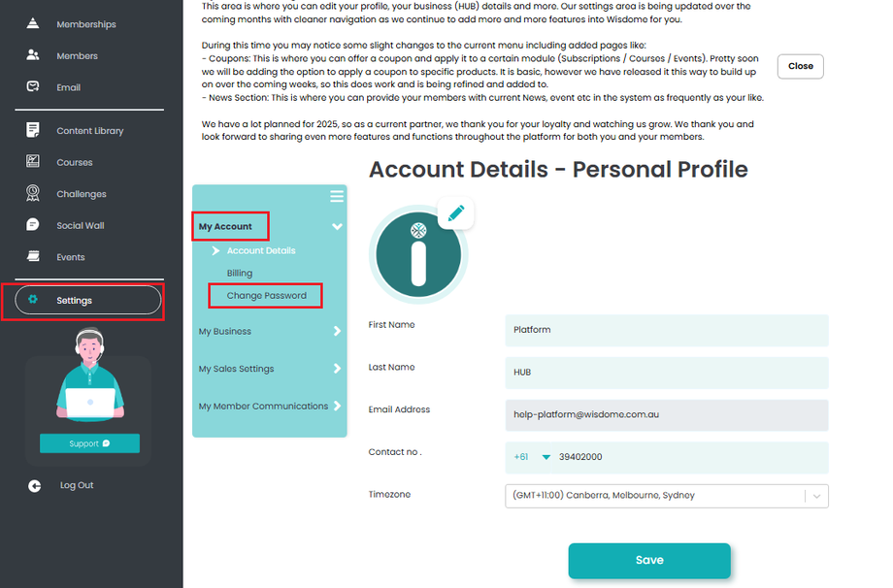Open the Change Password menu item

[x=266, y=296]
